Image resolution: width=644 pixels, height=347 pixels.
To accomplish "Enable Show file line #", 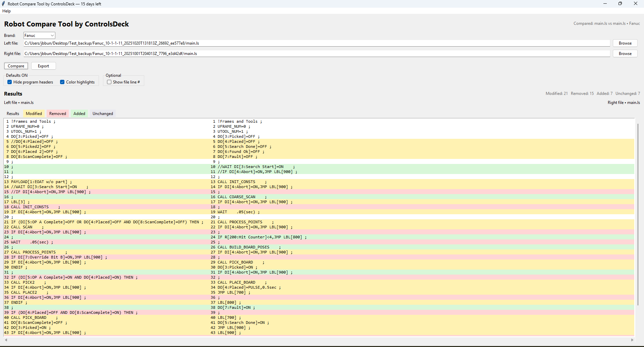I will coord(109,82).
